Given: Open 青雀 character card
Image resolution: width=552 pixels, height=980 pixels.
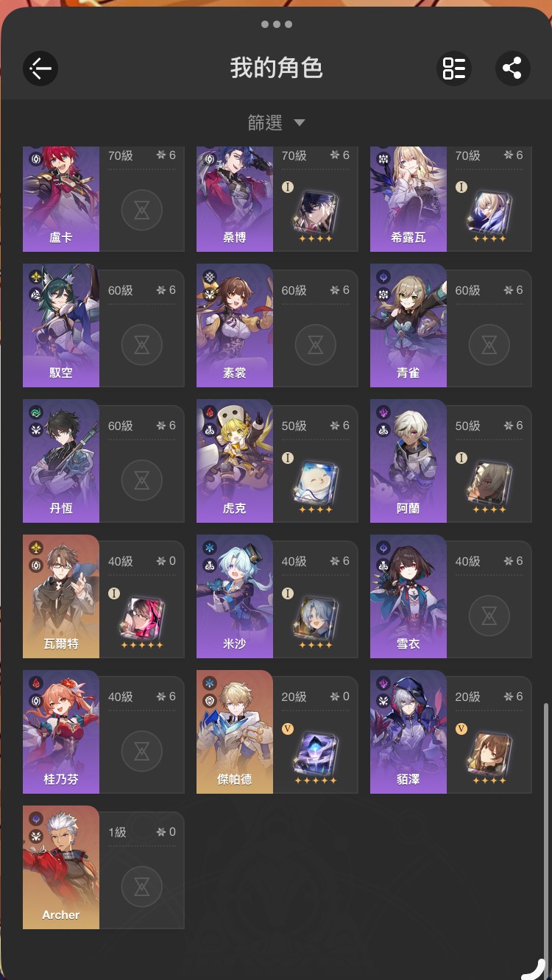Looking at the screenshot, I should pyautogui.click(x=451, y=325).
